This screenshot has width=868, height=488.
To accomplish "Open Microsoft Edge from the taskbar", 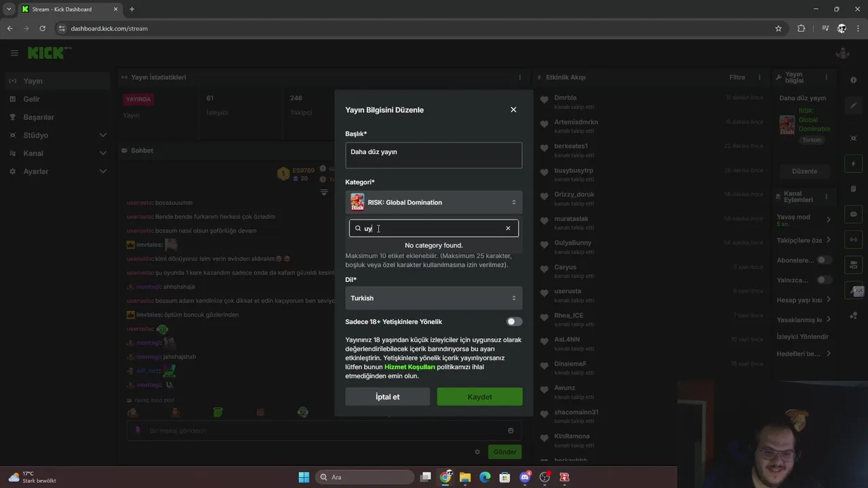I will click(485, 477).
